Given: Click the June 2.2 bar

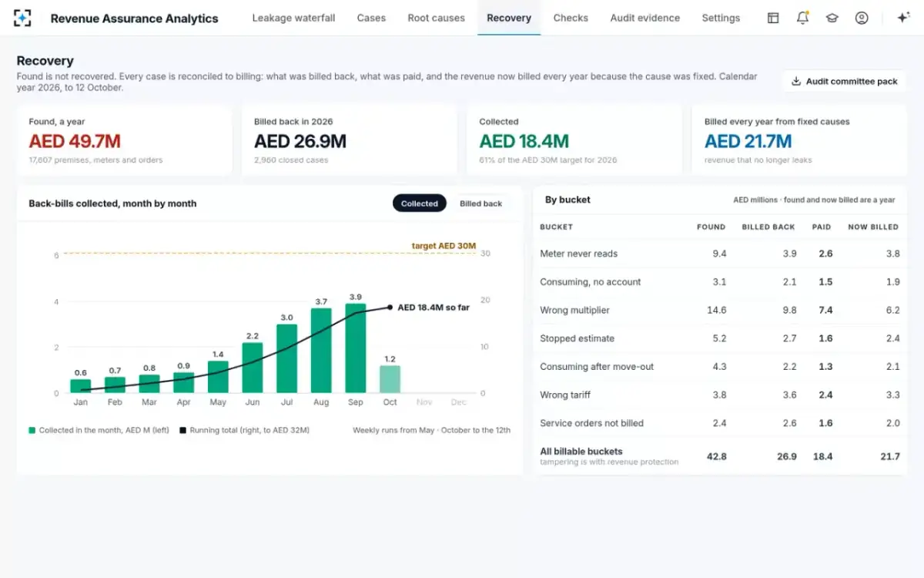Looking at the screenshot, I should 253,368.
